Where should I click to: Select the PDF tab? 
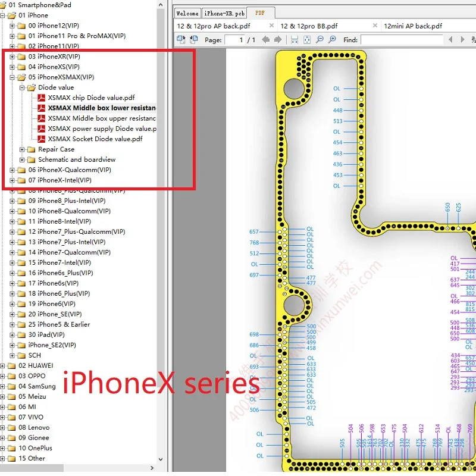260,13
